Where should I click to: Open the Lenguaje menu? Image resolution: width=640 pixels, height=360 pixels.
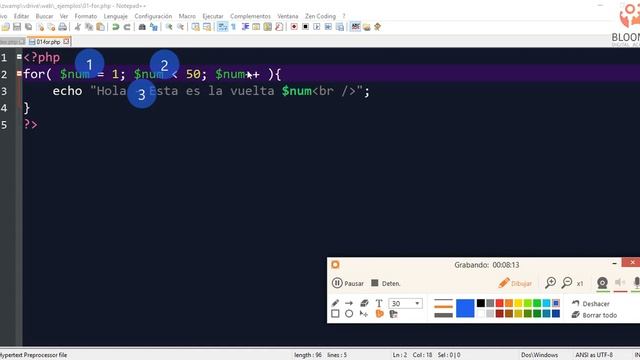116,16
